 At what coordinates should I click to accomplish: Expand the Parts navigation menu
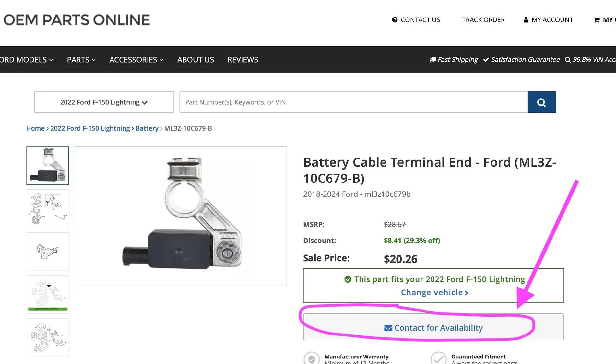click(81, 60)
